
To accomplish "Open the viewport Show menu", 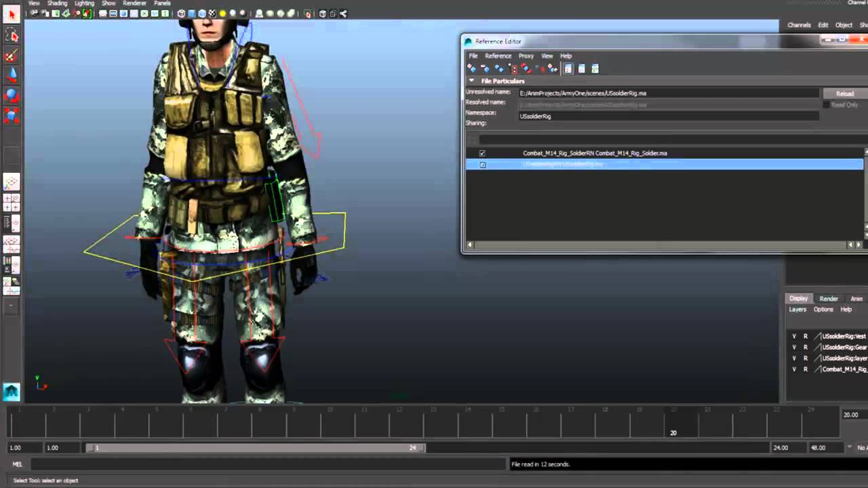I will tap(108, 3).
